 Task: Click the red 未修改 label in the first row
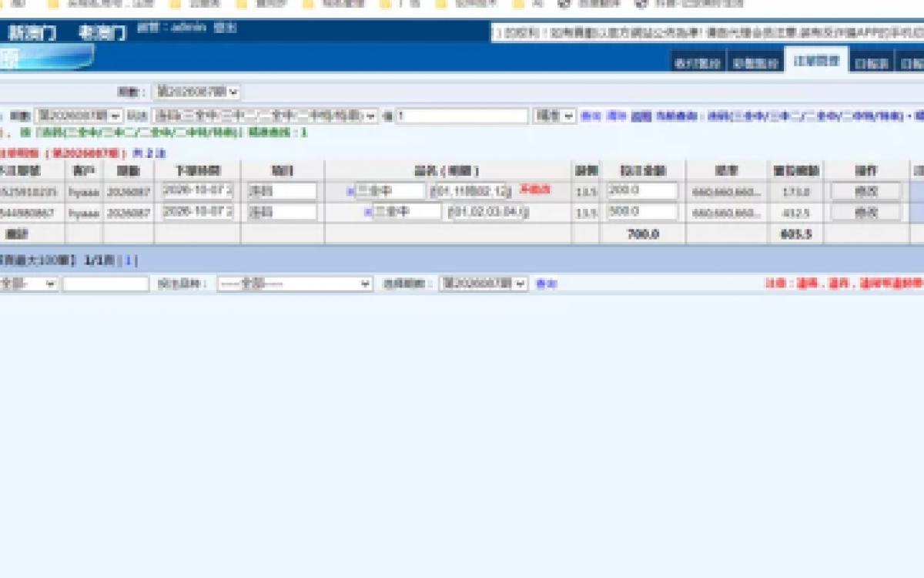click(x=535, y=190)
